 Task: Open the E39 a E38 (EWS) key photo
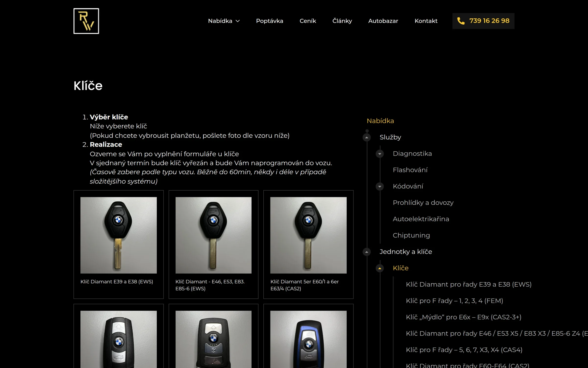[x=119, y=235]
